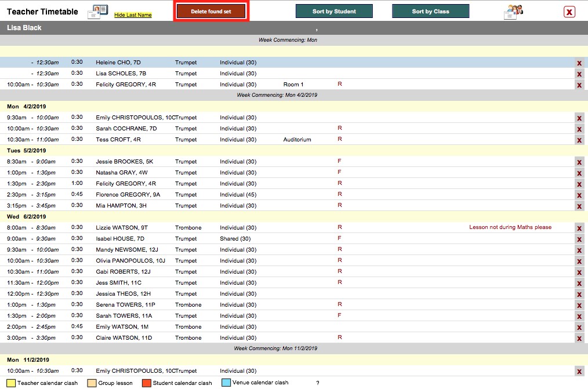The height and width of the screenshot is (389, 588).
Task: Delete the Emily WATSON, 1M lesson
Action: [x=579, y=328]
